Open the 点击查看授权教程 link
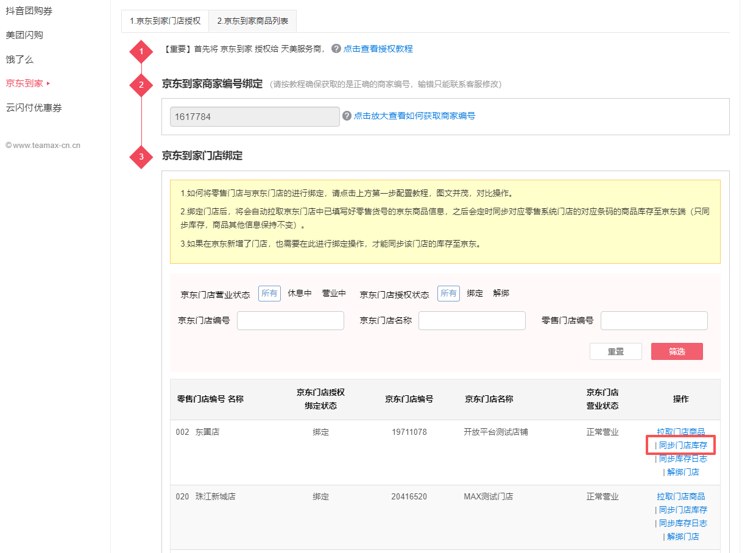756x553 pixels. (378, 49)
